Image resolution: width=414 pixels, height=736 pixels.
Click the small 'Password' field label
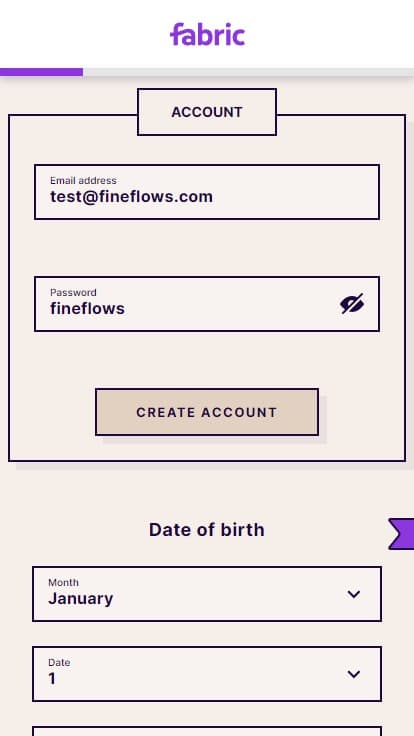(73, 292)
